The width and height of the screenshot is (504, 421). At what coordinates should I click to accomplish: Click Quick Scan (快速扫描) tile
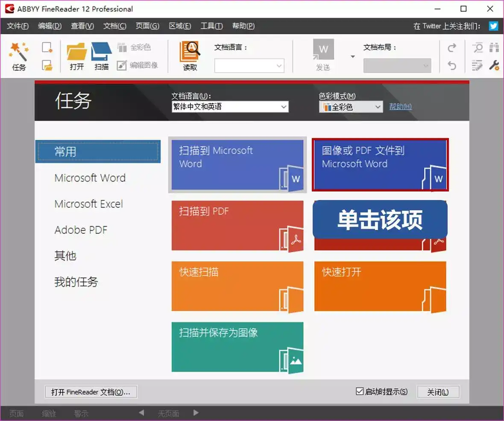point(237,286)
